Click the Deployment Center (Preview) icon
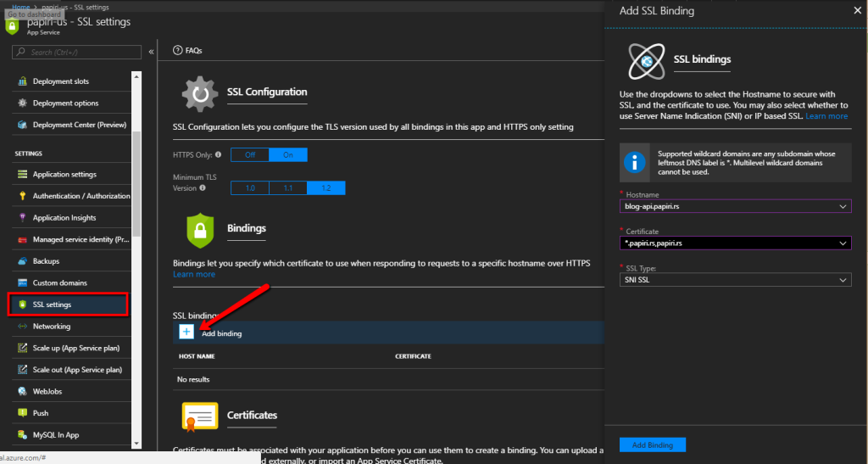868x464 pixels. (x=22, y=125)
